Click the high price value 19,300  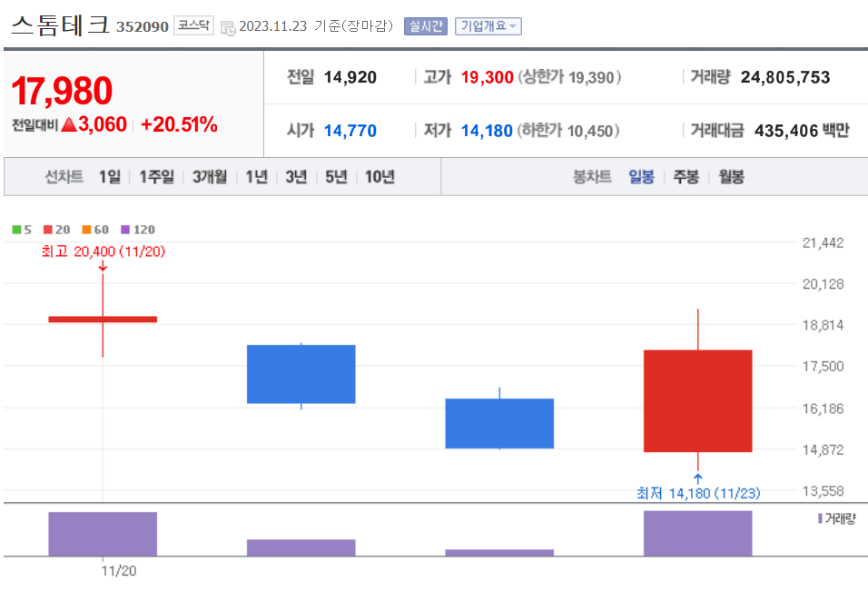point(488,77)
